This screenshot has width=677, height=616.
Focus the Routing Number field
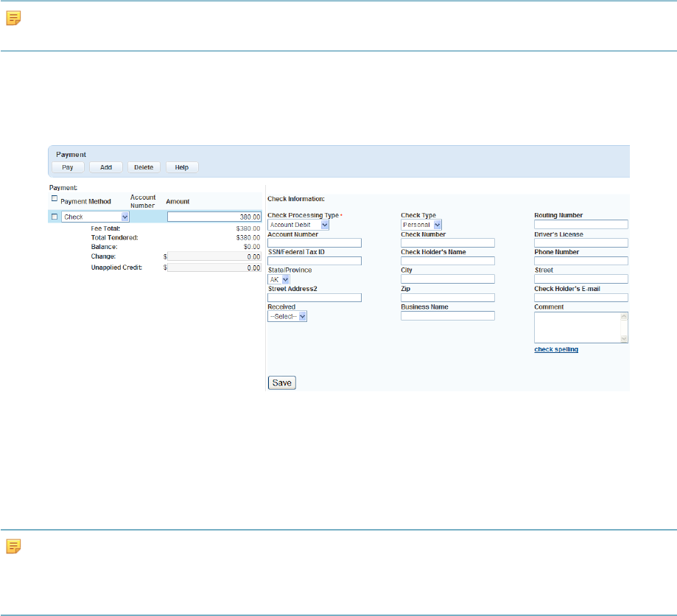click(x=581, y=224)
